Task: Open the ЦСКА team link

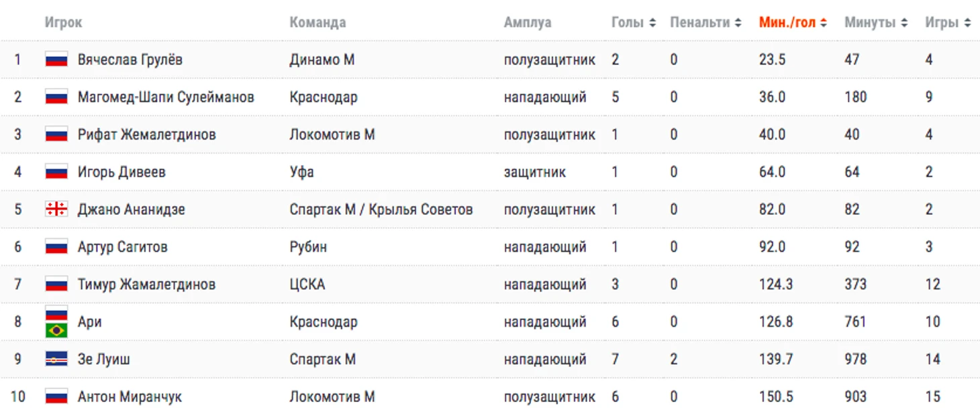Action: 307,285
